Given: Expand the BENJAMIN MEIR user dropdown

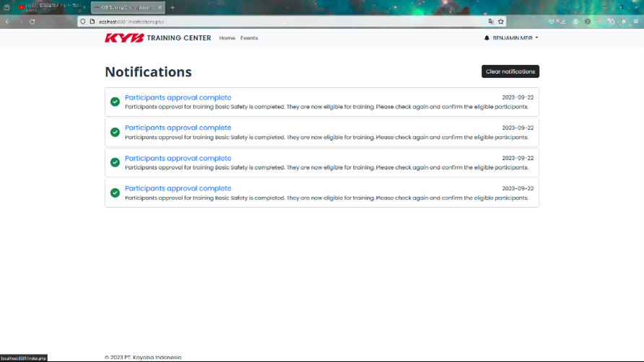Looking at the screenshot, I should (x=515, y=38).
